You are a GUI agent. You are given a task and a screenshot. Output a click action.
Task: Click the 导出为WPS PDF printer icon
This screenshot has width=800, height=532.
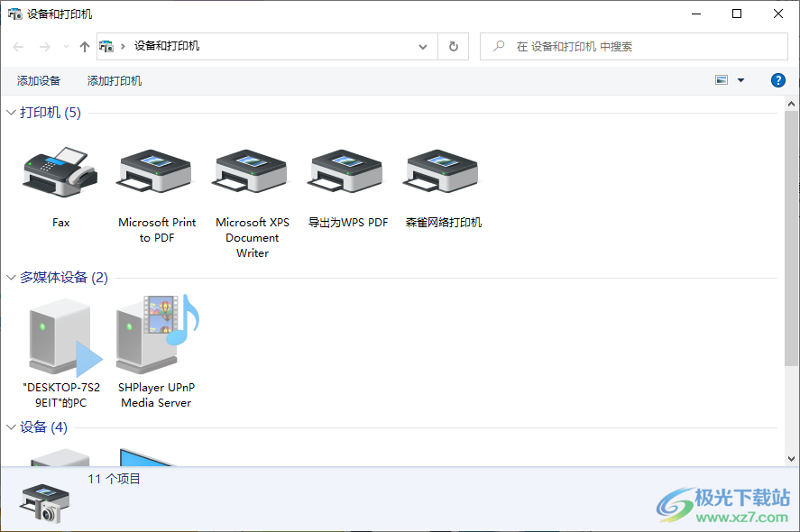[x=345, y=171]
